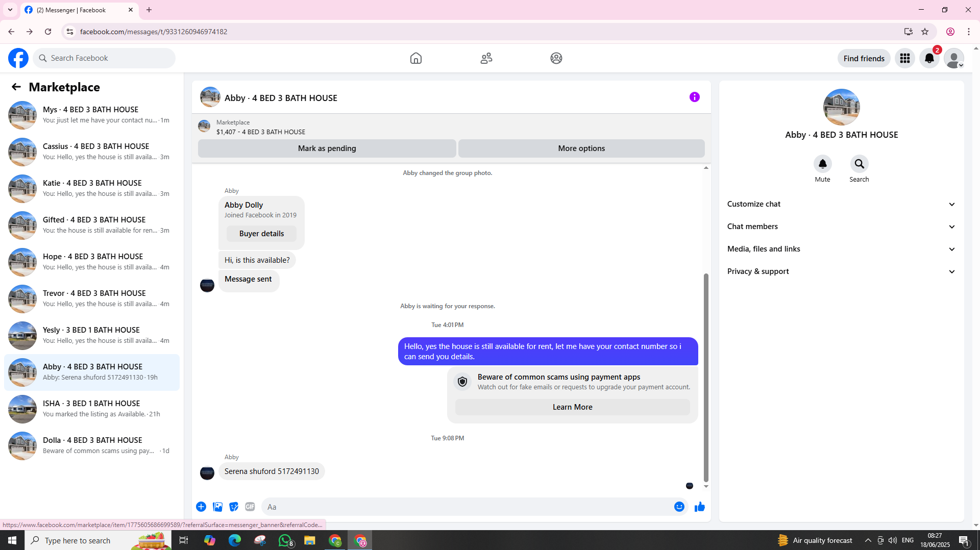Click the conversation scrollbar thumb
Screen dimensions: 980x550
pos(706,378)
